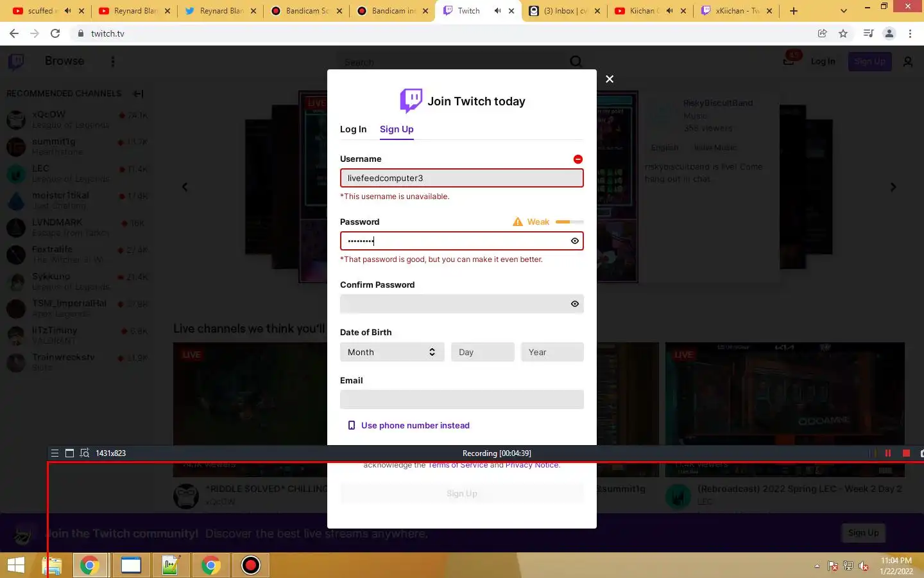Open Bandicam bar hamburger menu

[x=55, y=453]
